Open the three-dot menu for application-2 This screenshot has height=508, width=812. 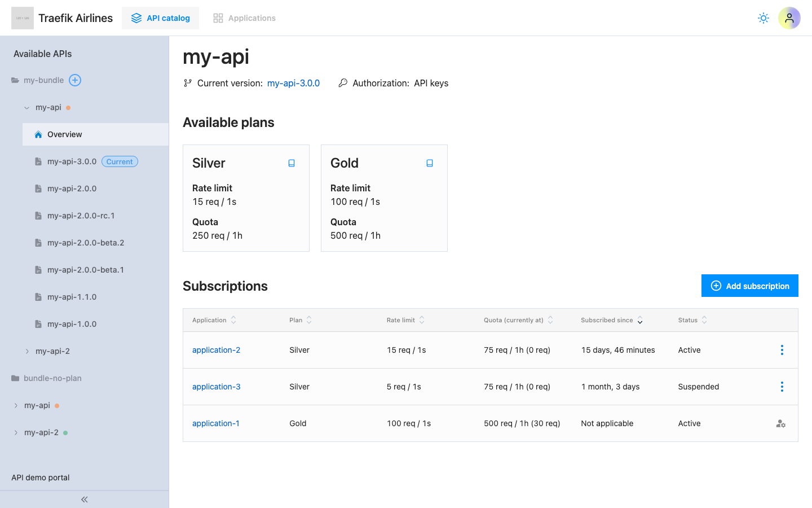[782, 350]
